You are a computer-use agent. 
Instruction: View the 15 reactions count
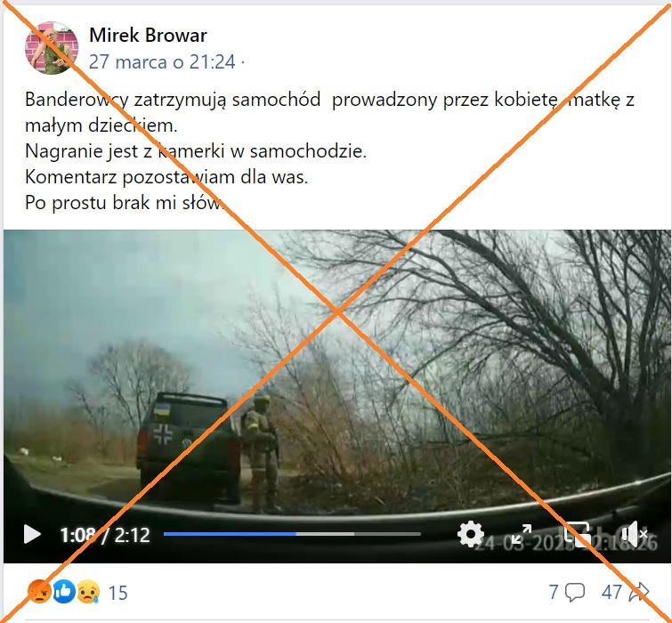(117, 593)
